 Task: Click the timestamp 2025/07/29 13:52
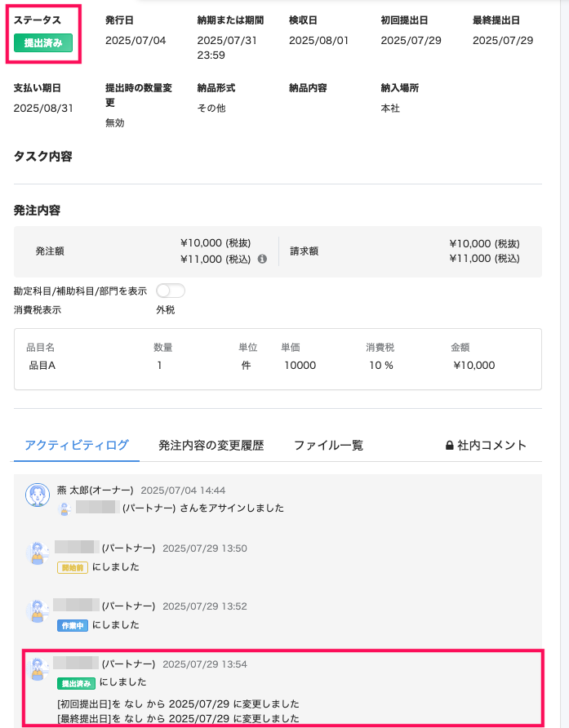pyautogui.click(x=205, y=606)
